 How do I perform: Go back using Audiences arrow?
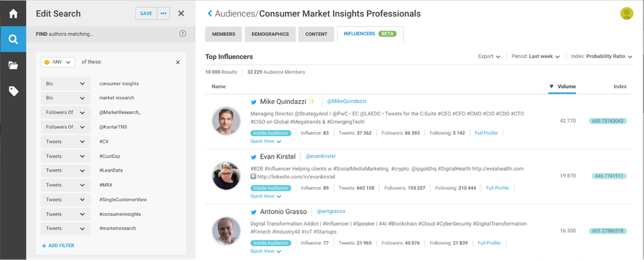(209, 14)
